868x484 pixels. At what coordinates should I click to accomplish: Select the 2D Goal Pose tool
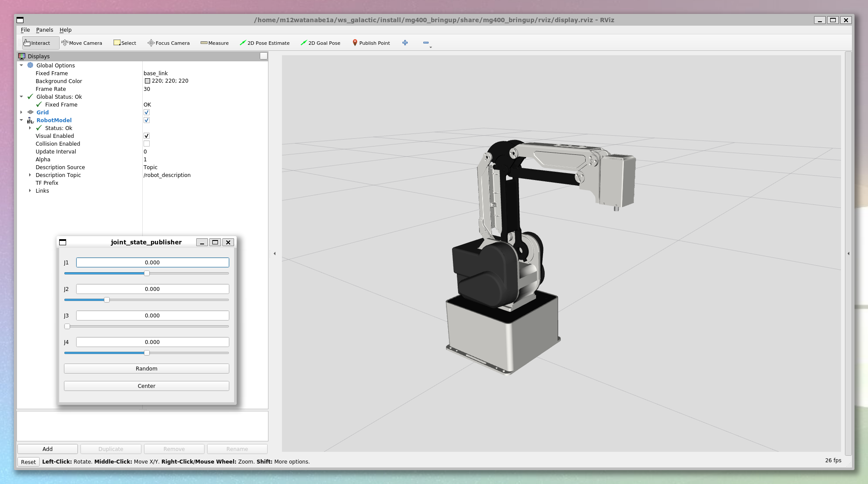321,43
